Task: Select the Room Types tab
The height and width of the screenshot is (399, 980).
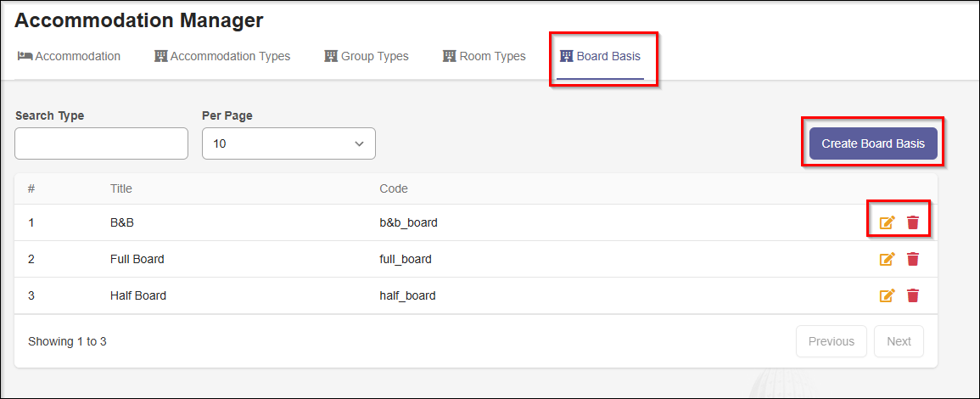Action: (492, 56)
